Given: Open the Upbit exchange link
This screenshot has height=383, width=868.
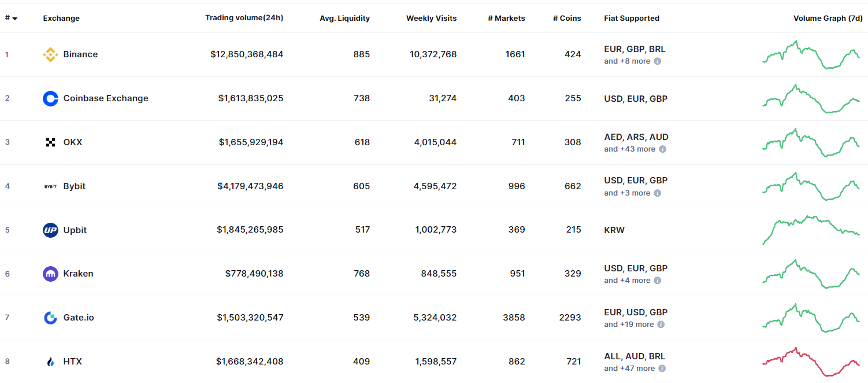Looking at the screenshot, I should point(75,230).
